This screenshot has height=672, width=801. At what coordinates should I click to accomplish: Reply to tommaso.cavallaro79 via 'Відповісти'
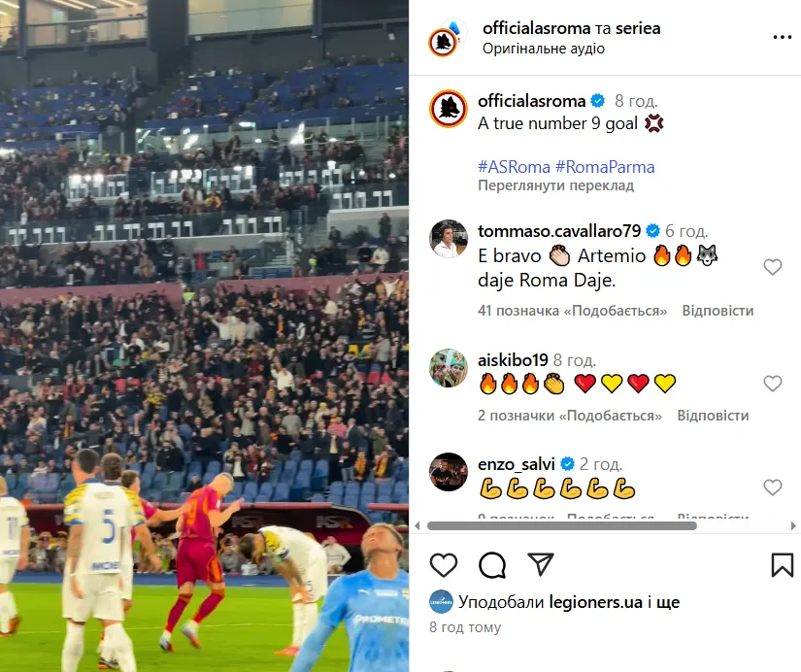point(718,311)
